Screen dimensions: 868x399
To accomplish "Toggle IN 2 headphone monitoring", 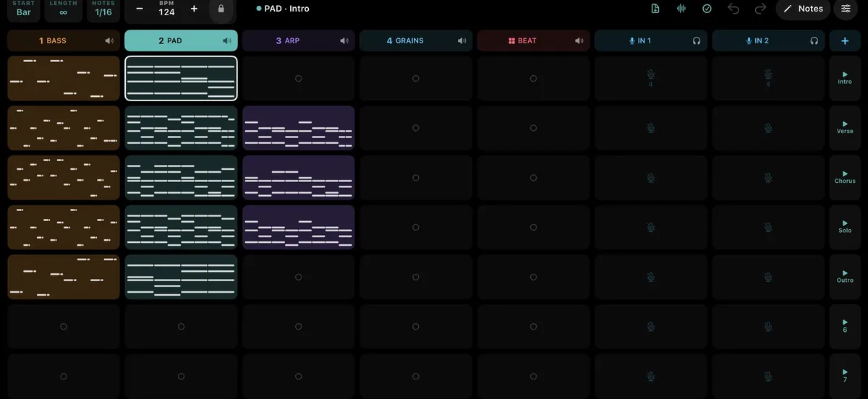I will point(814,40).
